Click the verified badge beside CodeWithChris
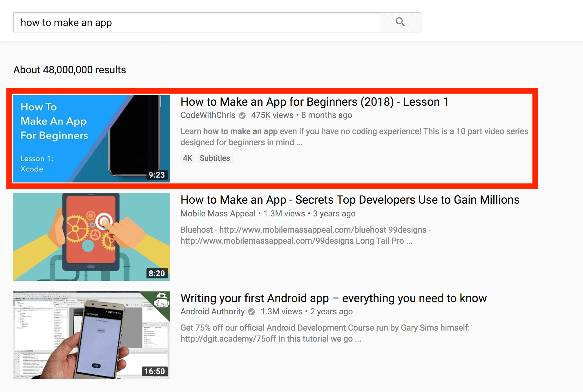Viewport: 583px width, 392px height. (x=242, y=116)
